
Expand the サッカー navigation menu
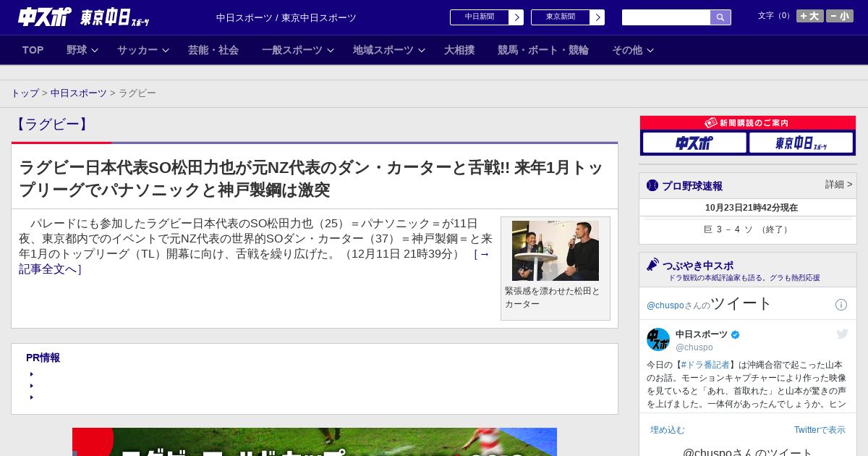142,50
